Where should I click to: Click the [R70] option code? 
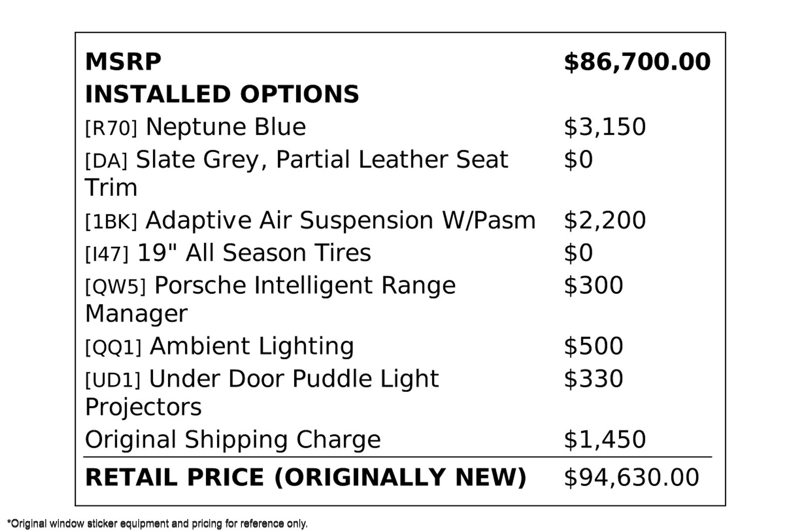click(x=111, y=128)
